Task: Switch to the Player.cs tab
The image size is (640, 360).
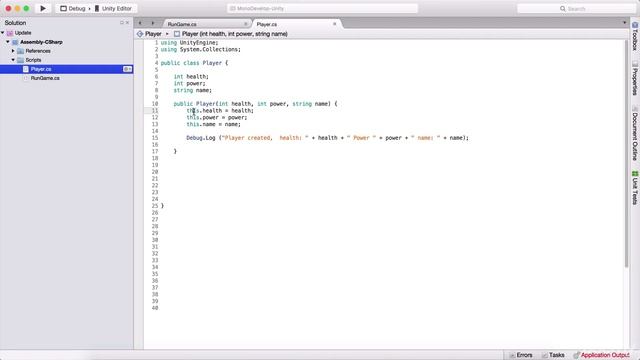Action: [267, 24]
